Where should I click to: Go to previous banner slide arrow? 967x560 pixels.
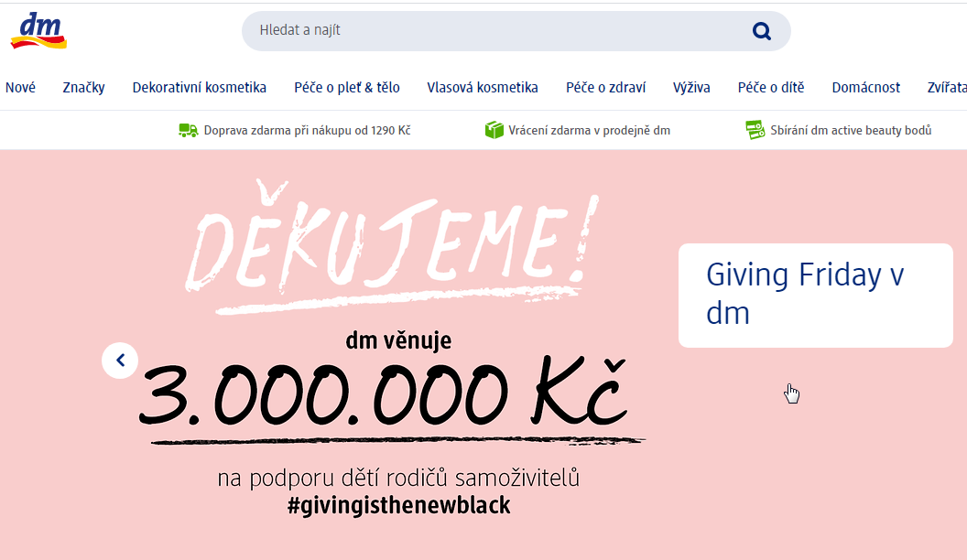point(120,361)
